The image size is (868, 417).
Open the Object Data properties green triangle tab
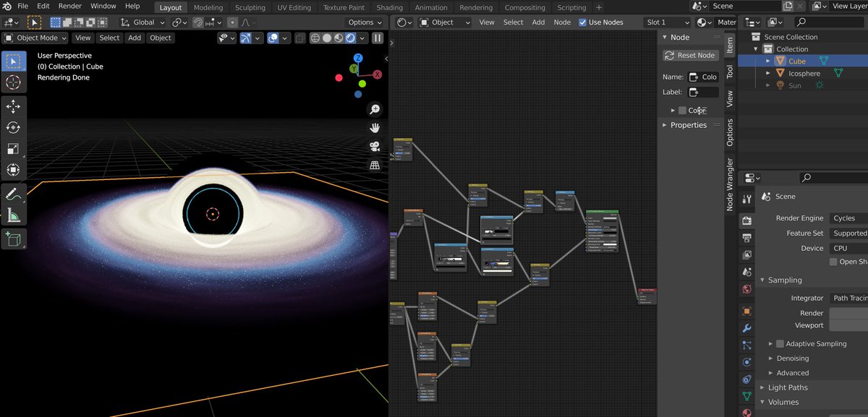[x=747, y=396]
